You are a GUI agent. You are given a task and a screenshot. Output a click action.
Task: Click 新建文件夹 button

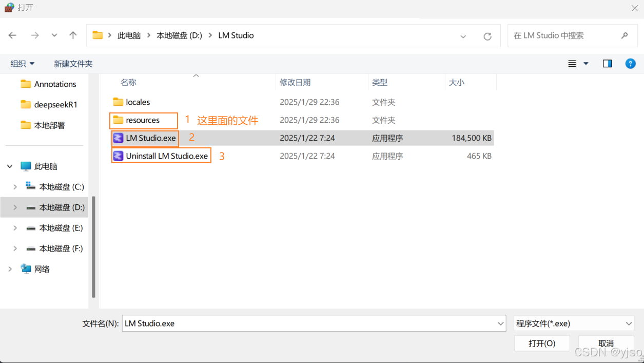(x=73, y=64)
